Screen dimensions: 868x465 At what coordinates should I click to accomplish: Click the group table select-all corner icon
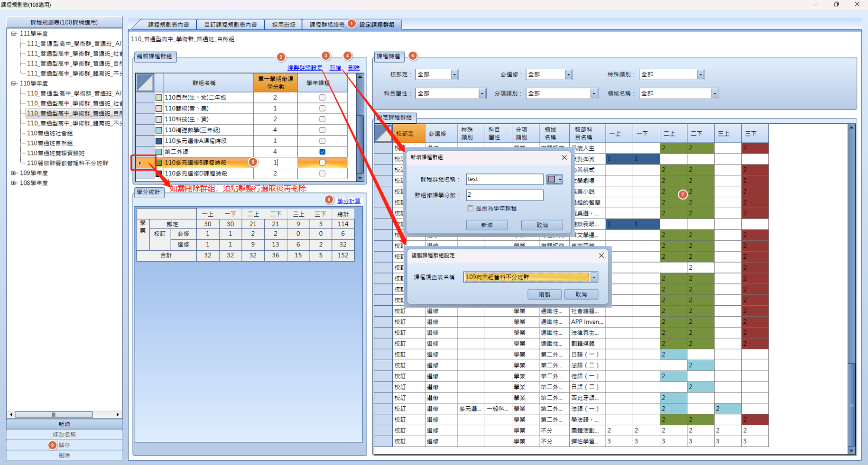(145, 83)
